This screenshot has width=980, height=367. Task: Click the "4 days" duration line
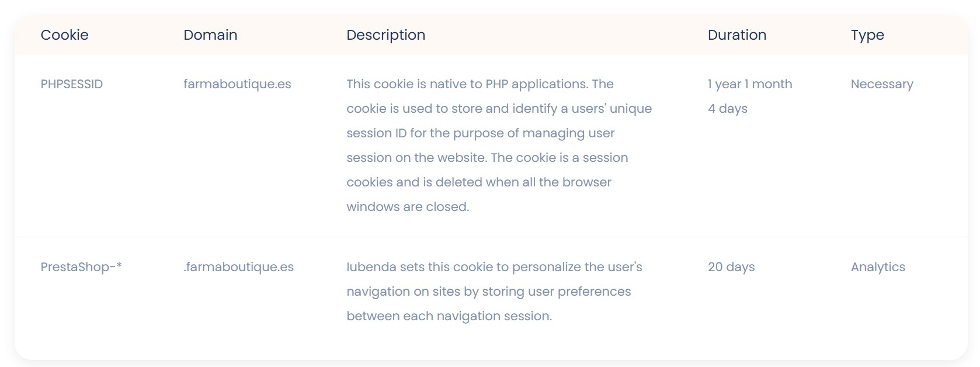[x=727, y=109]
